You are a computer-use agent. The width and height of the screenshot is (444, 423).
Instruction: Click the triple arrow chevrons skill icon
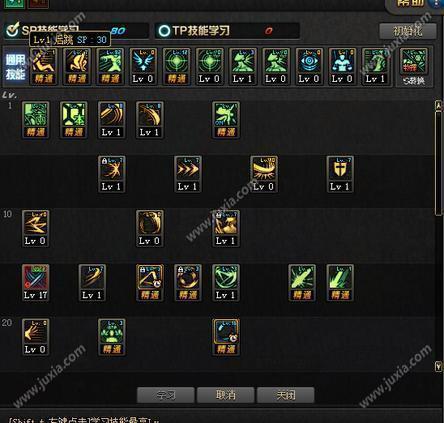coord(188,174)
